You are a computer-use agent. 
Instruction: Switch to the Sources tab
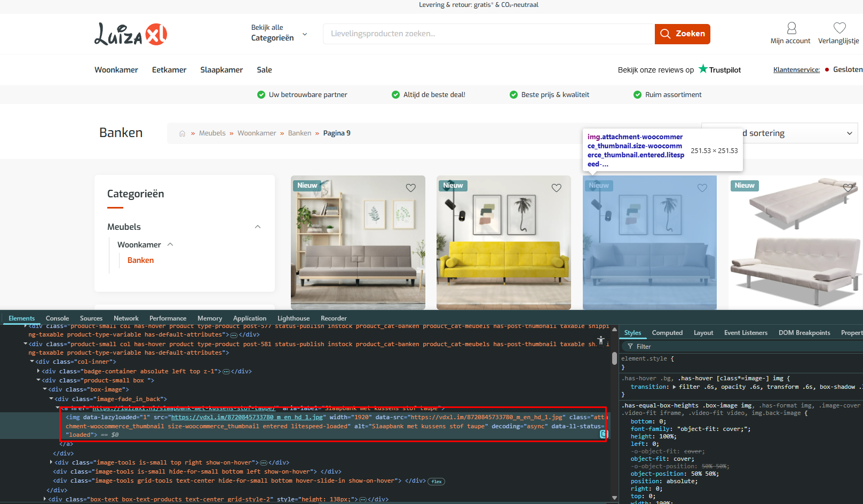point(91,318)
